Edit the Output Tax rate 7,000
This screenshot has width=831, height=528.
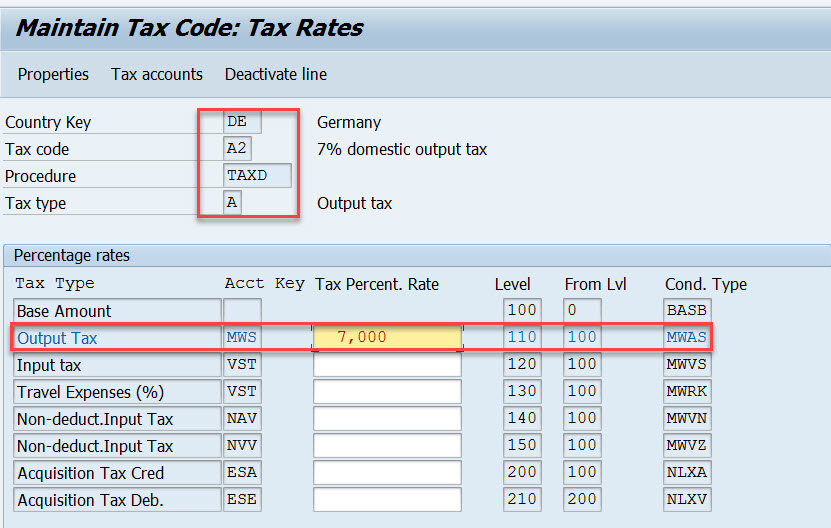[388, 338]
